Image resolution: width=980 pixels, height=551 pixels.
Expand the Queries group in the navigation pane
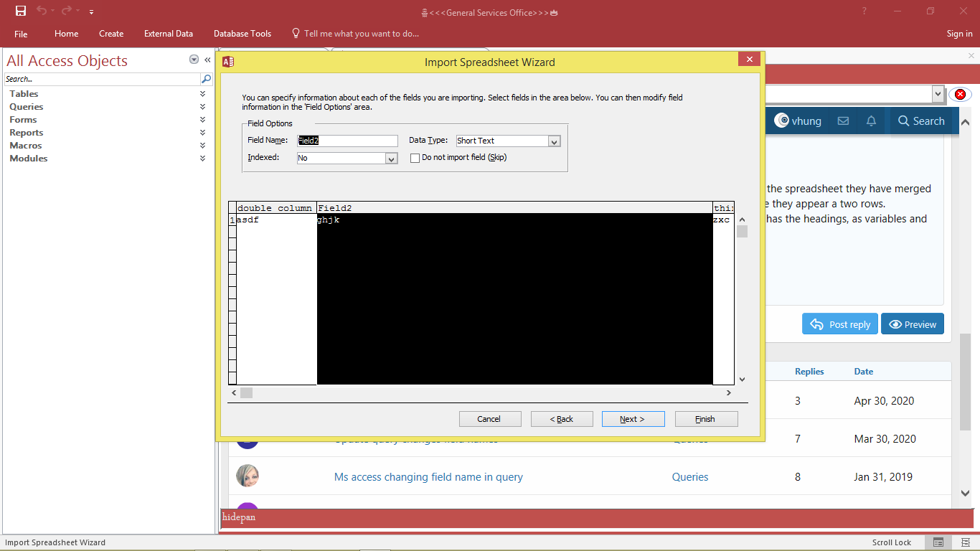tap(202, 107)
